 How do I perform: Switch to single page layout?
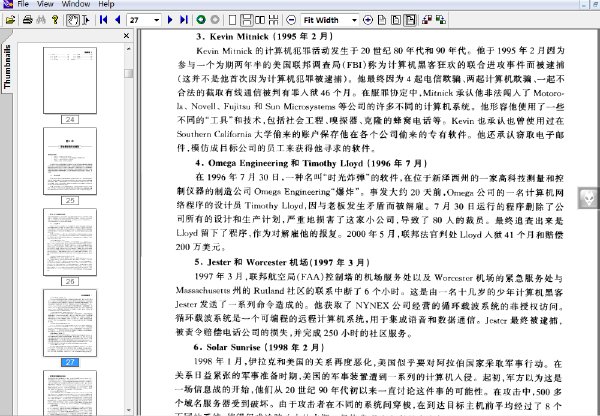tap(232, 20)
